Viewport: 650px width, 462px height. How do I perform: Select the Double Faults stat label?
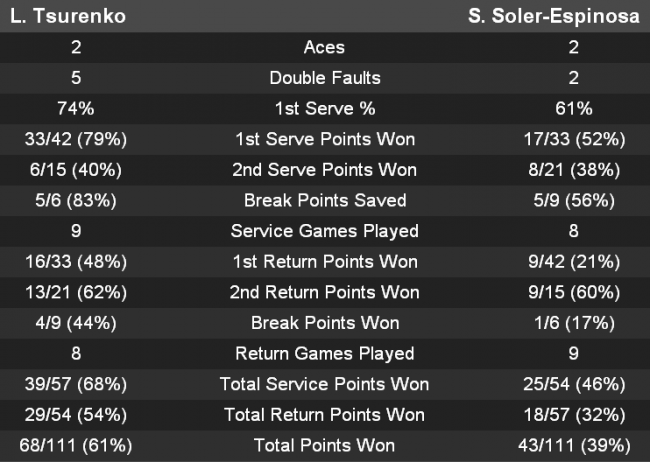coord(324,78)
